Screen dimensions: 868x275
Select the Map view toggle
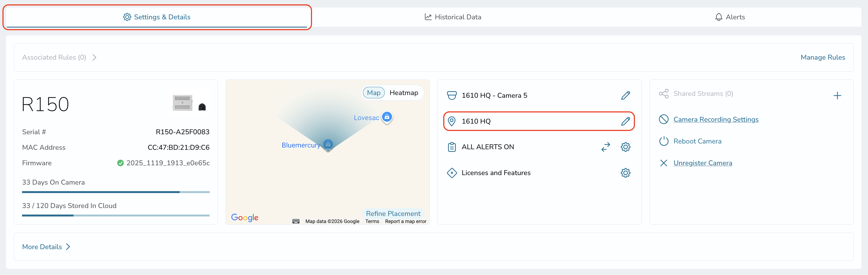click(373, 93)
